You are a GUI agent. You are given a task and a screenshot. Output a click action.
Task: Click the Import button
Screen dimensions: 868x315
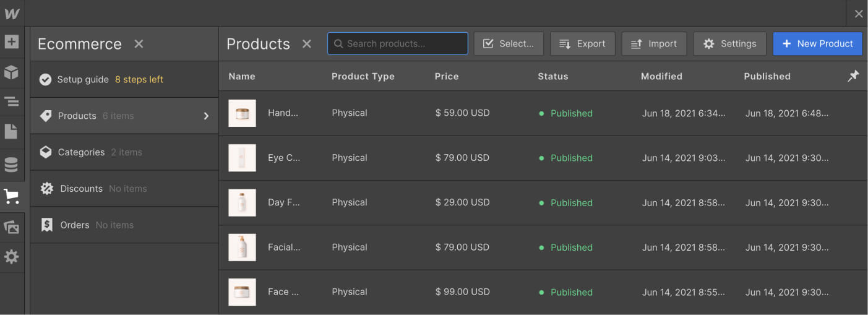pyautogui.click(x=654, y=44)
